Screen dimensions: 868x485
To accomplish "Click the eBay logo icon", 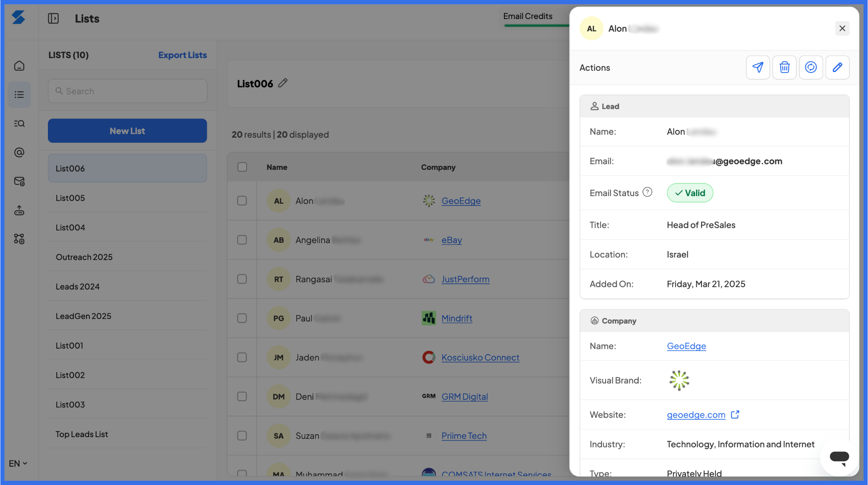I will click(x=429, y=240).
